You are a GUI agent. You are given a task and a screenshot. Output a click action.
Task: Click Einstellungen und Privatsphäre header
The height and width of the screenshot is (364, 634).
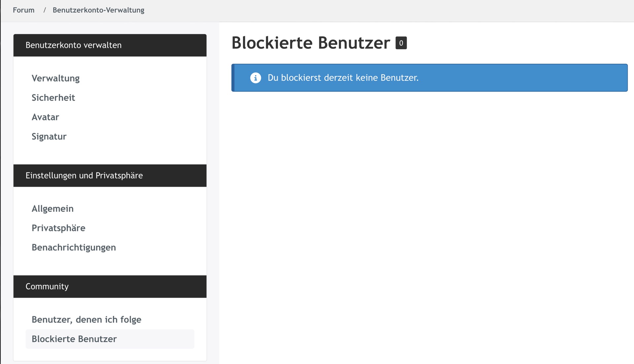pos(84,176)
